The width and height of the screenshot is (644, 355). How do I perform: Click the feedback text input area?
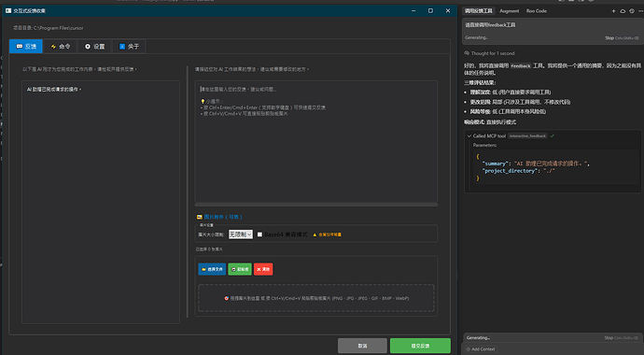point(315,141)
